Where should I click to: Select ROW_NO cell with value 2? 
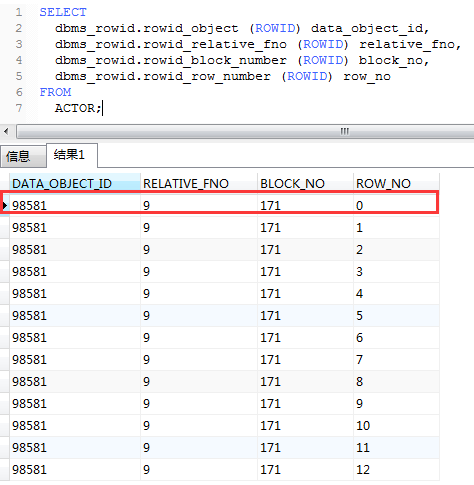pos(396,250)
